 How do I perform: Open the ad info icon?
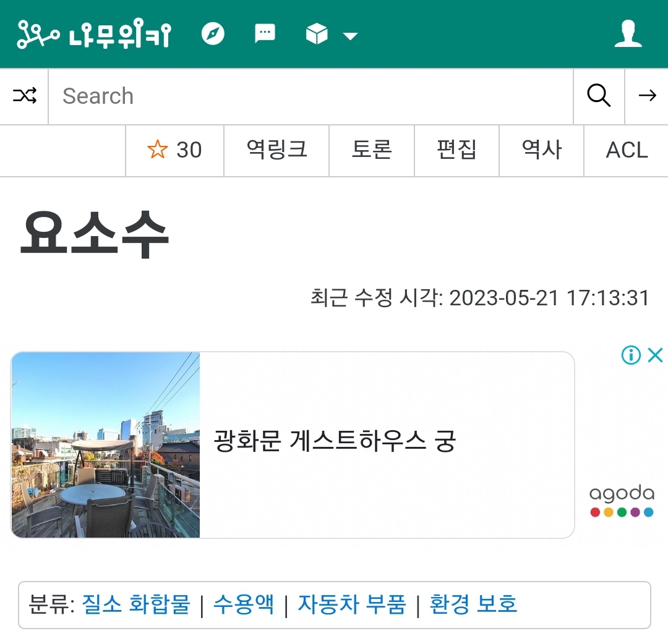631,355
